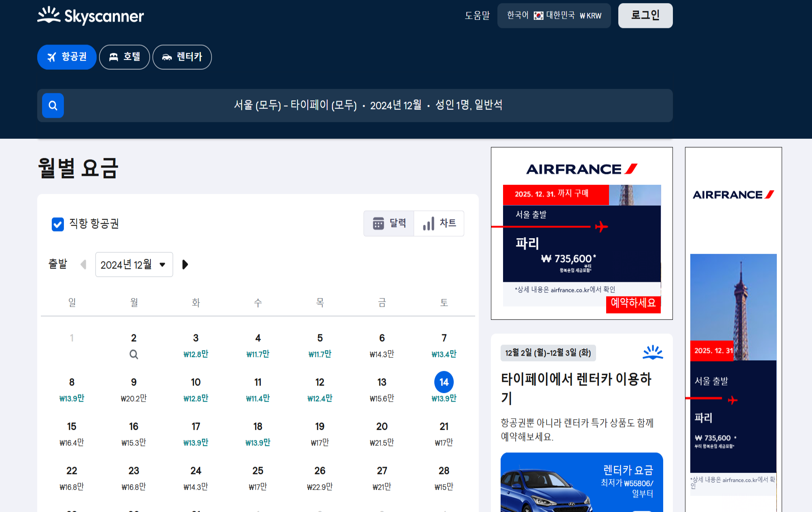This screenshot has height=512, width=812.
Task: Select December 17 date cell
Action: pos(196,434)
